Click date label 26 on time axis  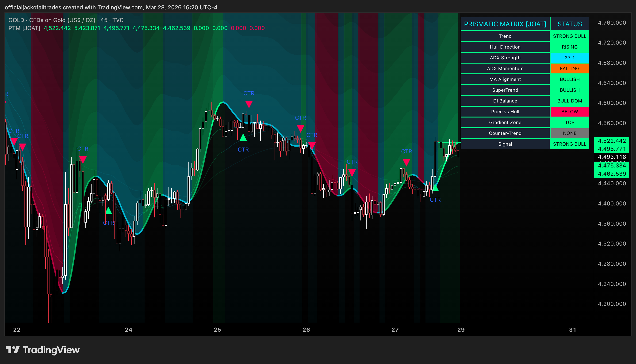pos(306,330)
